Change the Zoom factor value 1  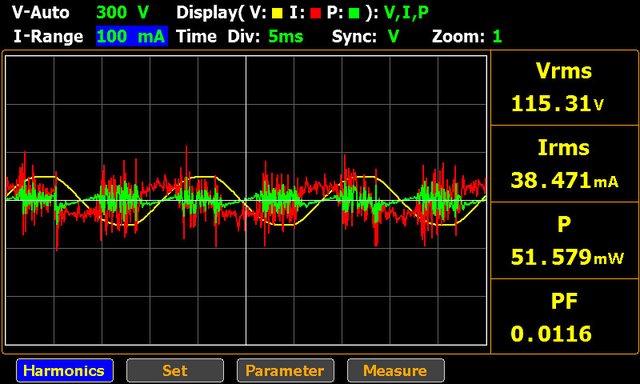pos(497,36)
